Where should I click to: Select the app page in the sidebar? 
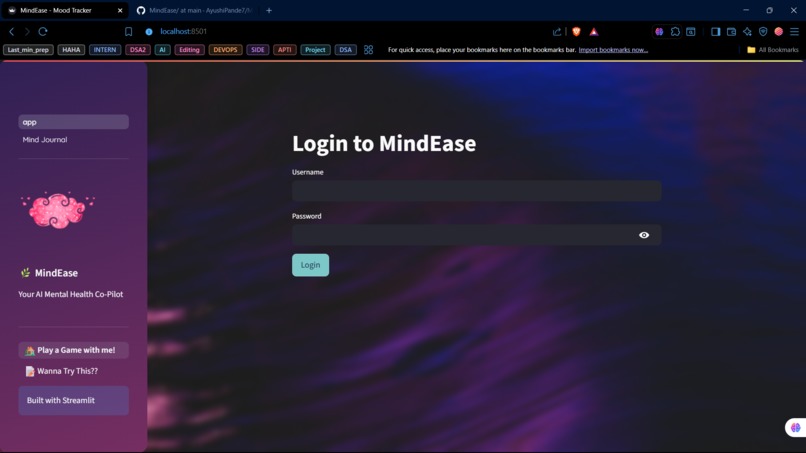pyautogui.click(x=74, y=122)
